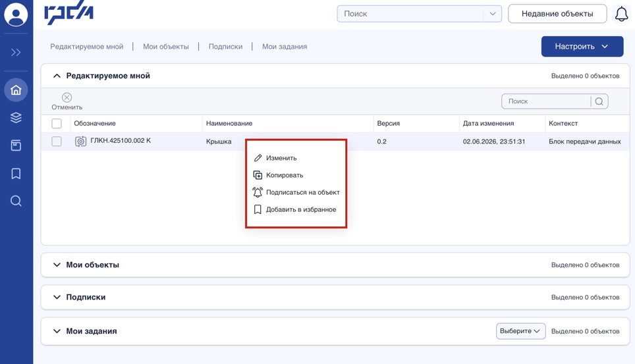Click the bookmark icon in context menu
The height and width of the screenshot is (364, 635).
[258, 209]
